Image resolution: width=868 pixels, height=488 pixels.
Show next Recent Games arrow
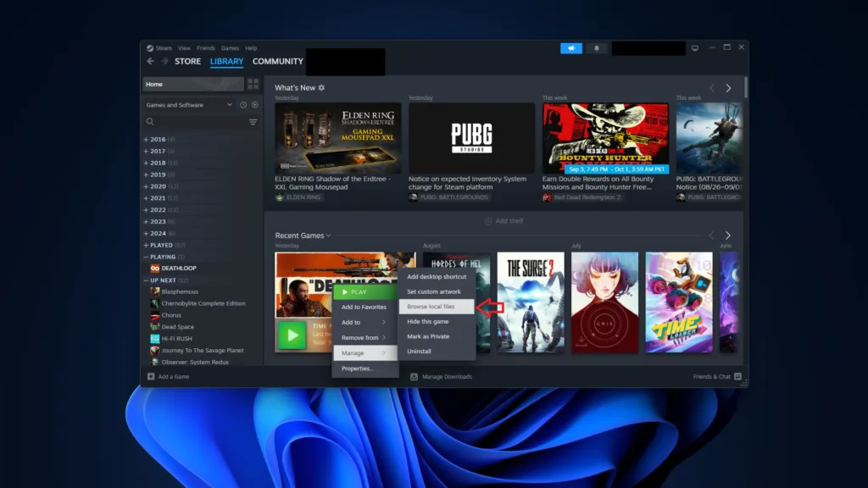pyautogui.click(x=728, y=236)
